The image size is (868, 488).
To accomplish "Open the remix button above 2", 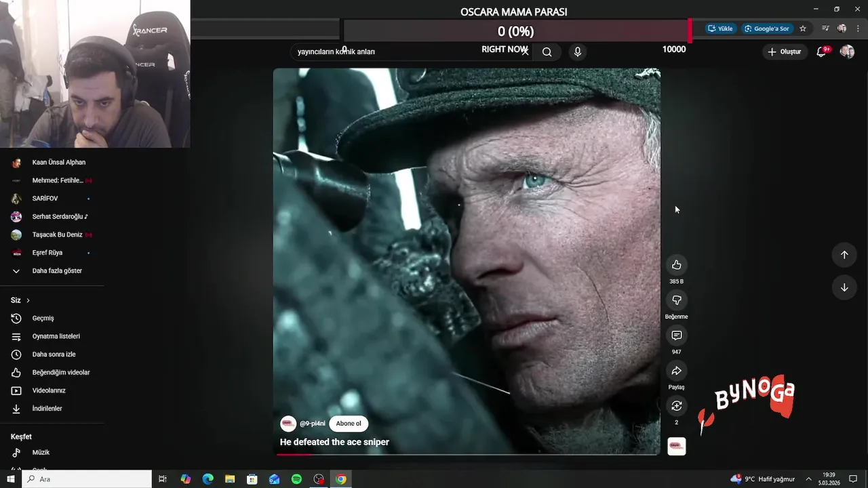I will 676,406.
